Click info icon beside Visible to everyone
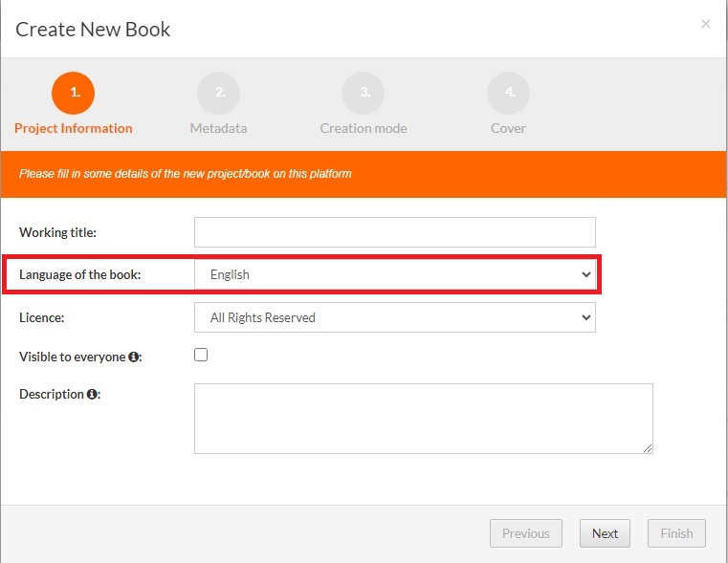This screenshot has height=563, width=728. 134,357
